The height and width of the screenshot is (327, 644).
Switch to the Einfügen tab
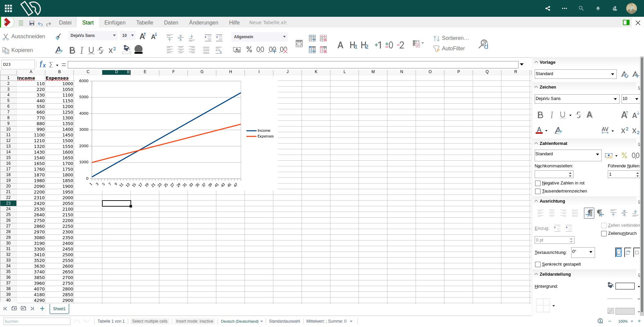[115, 22]
